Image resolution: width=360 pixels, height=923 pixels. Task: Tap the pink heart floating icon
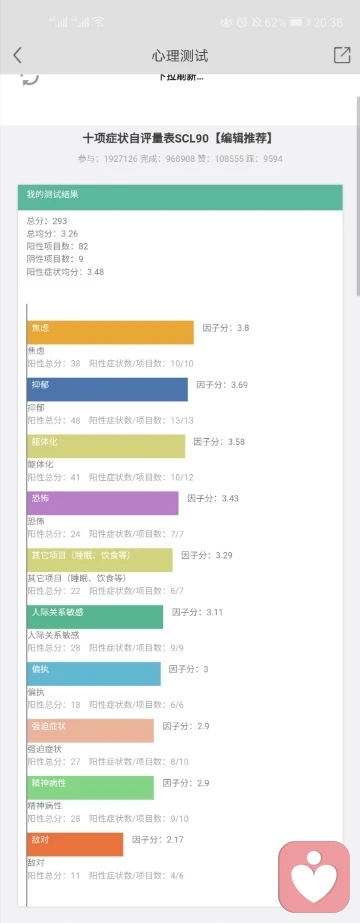(x=314, y=876)
